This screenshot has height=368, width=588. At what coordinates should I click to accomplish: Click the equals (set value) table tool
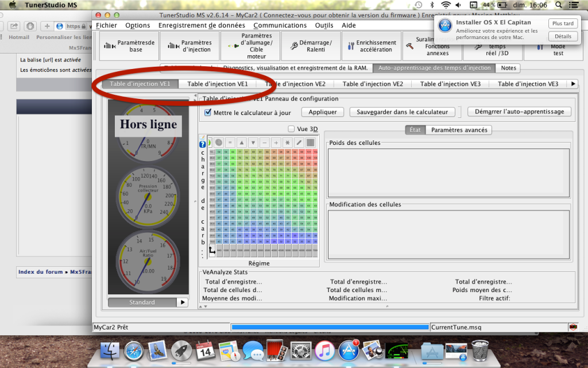[230, 143]
